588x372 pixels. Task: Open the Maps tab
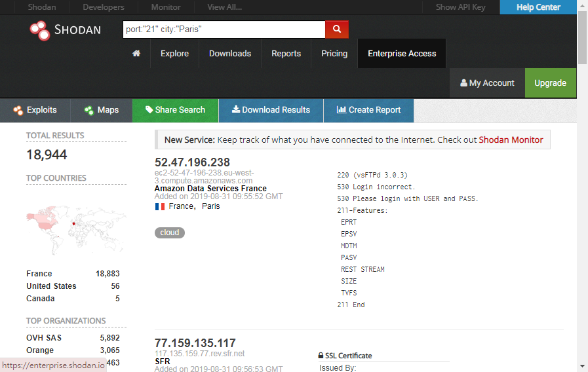click(x=101, y=110)
